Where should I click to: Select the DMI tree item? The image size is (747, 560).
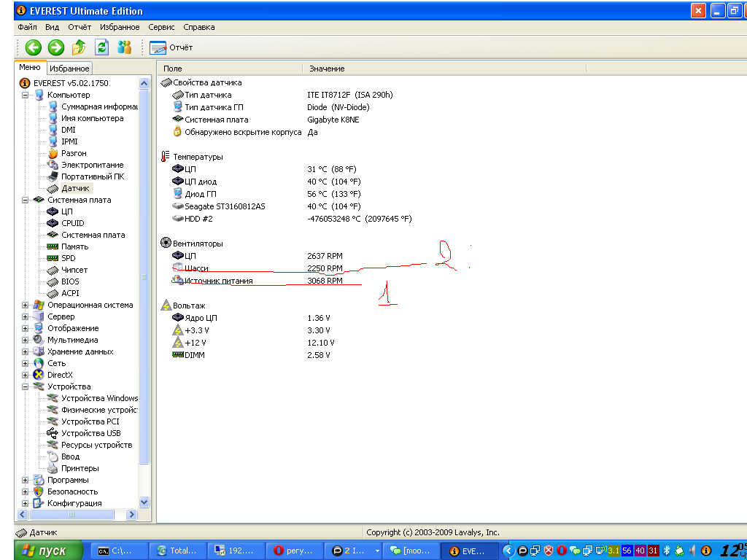(68, 130)
